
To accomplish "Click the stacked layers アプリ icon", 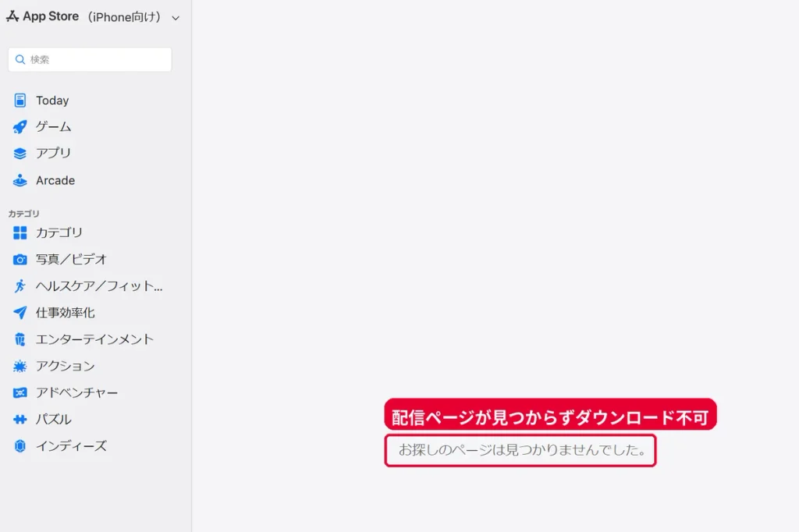I will pyautogui.click(x=20, y=154).
